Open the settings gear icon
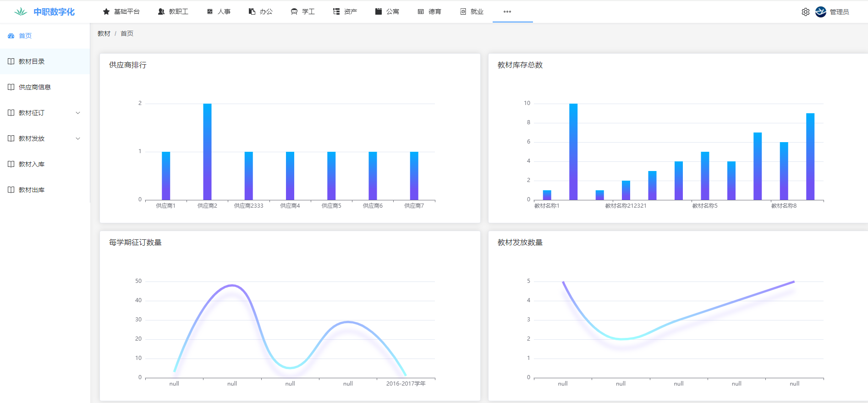This screenshot has height=403, width=868. (805, 12)
